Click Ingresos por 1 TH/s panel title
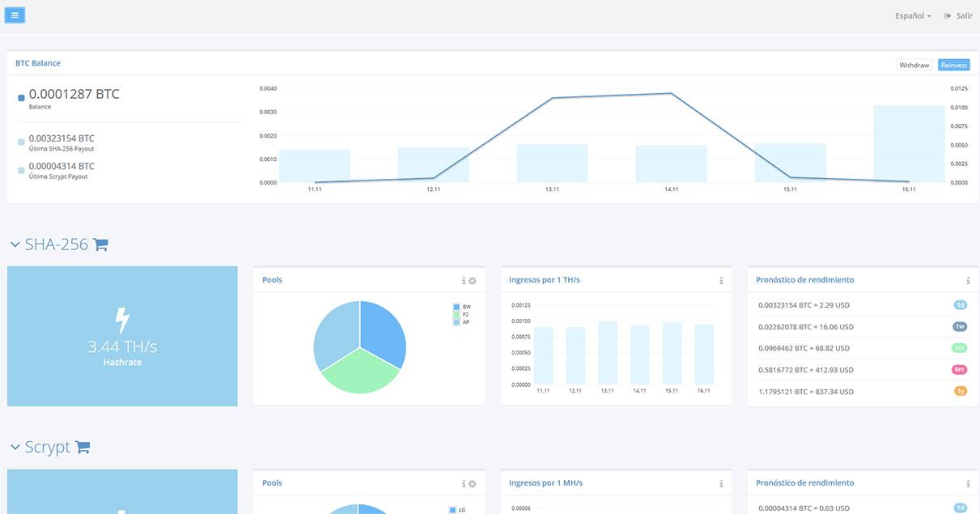 point(545,280)
